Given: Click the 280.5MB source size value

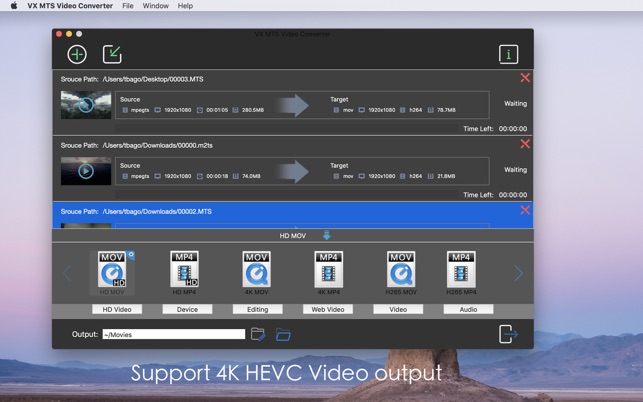Looking at the screenshot, I should pos(253,110).
